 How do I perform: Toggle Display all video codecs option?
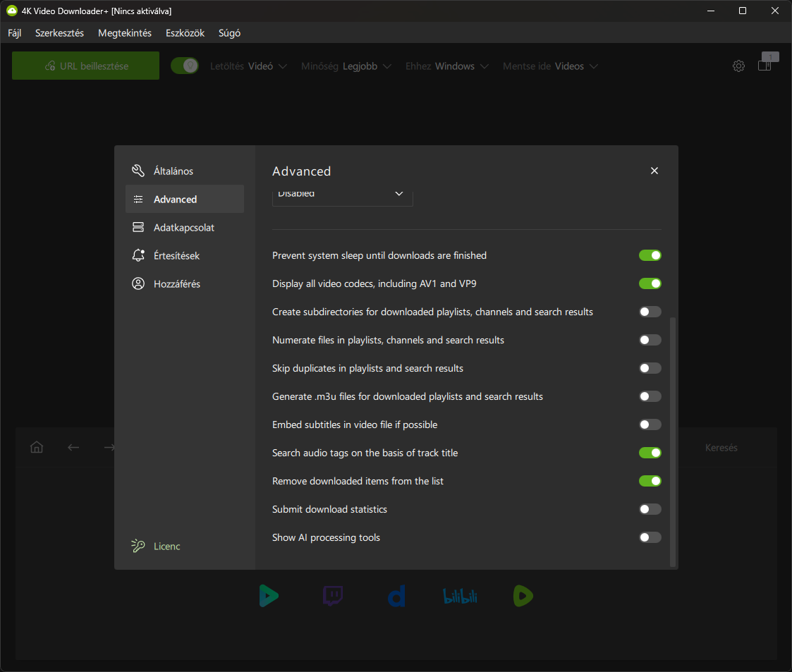650,283
